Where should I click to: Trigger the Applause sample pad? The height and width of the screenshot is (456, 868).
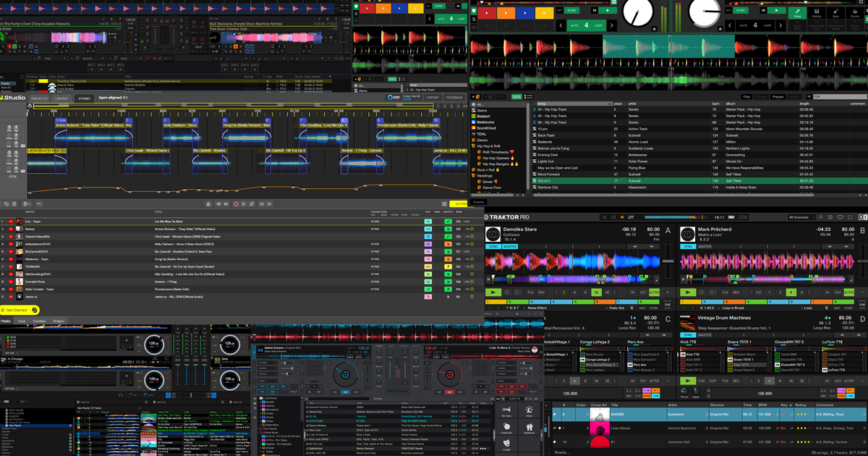tap(529, 428)
